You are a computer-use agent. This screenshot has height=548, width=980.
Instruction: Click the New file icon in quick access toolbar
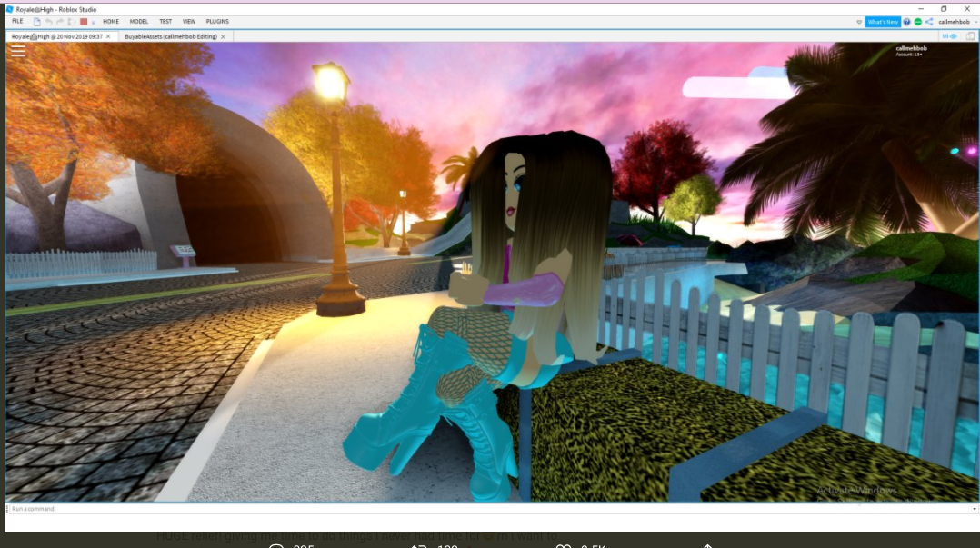click(37, 22)
